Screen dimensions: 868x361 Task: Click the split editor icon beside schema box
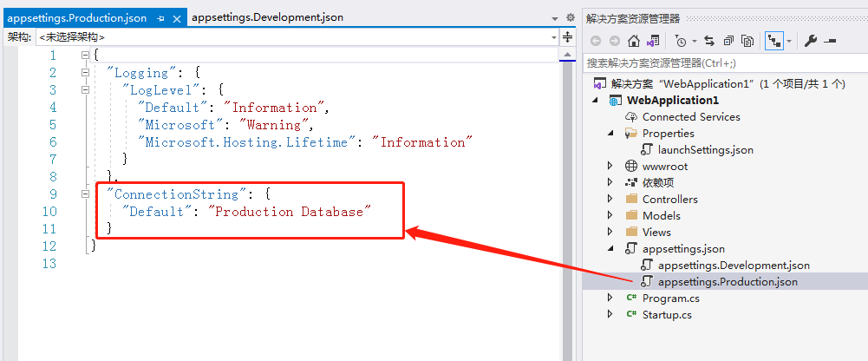[x=567, y=37]
